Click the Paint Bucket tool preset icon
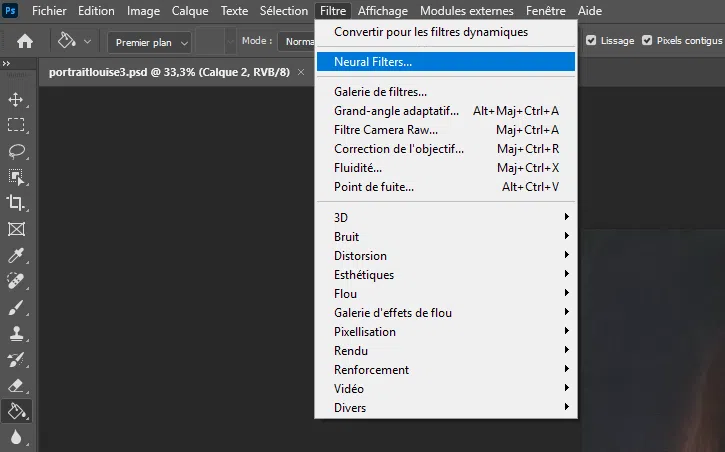725x452 pixels. (x=67, y=41)
